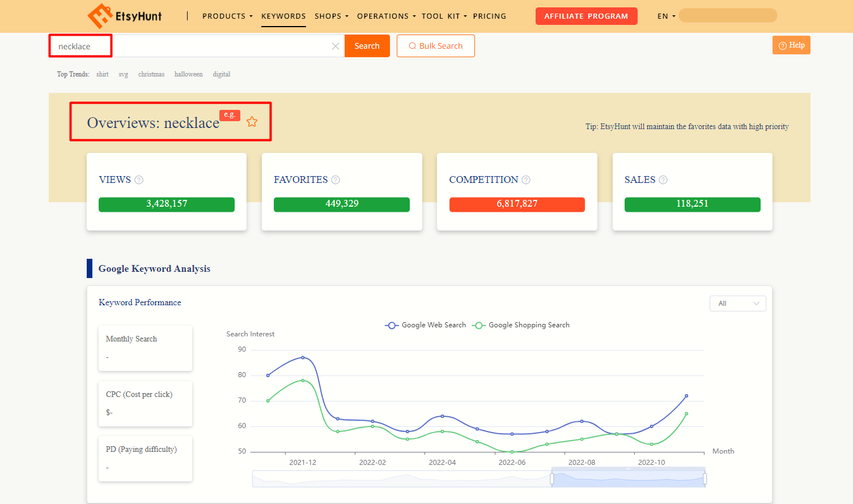Click the VIEWS value 3,428,157
Image resolution: width=853 pixels, height=504 pixels.
(167, 204)
